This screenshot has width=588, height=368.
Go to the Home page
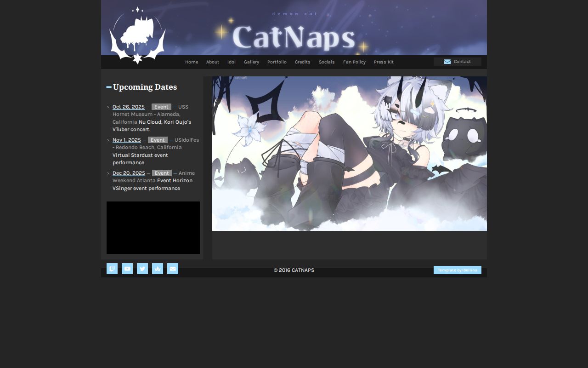click(192, 62)
